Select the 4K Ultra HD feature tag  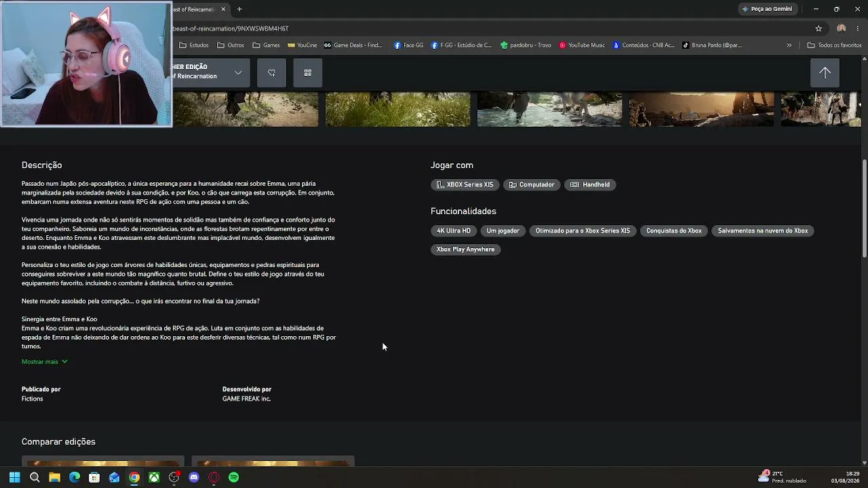(x=454, y=230)
